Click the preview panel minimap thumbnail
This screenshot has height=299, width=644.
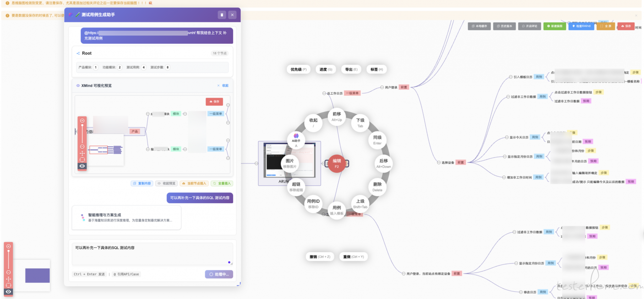tap(106, 150)
